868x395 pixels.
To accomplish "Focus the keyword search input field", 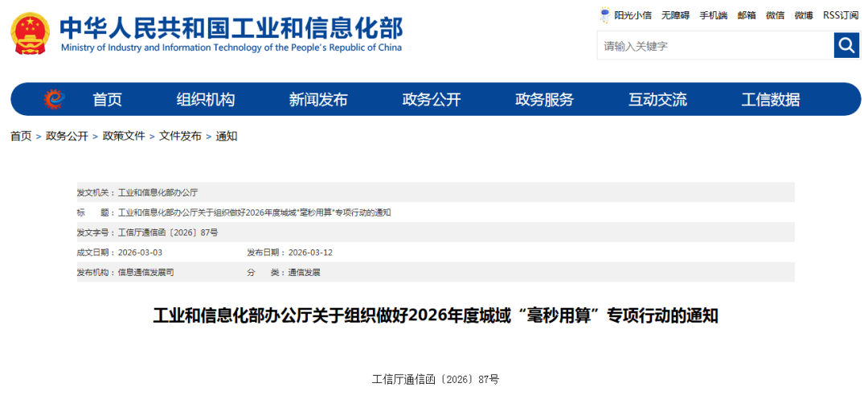I will [x=714, y=46].
